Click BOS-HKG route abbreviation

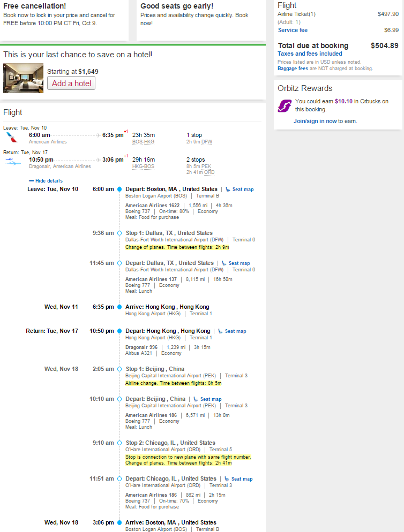143,142
